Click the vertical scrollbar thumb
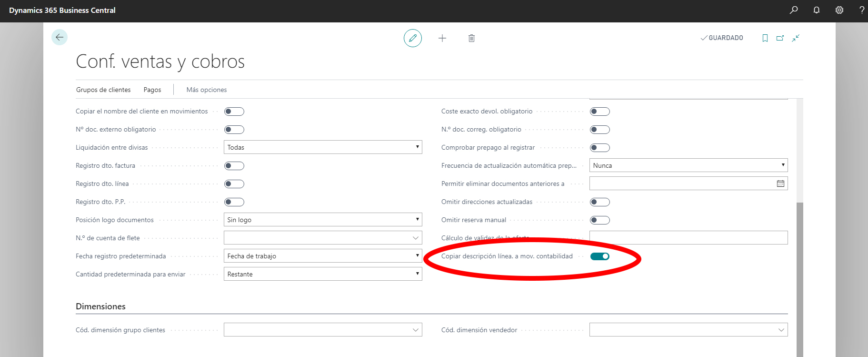 coord(800,279)
